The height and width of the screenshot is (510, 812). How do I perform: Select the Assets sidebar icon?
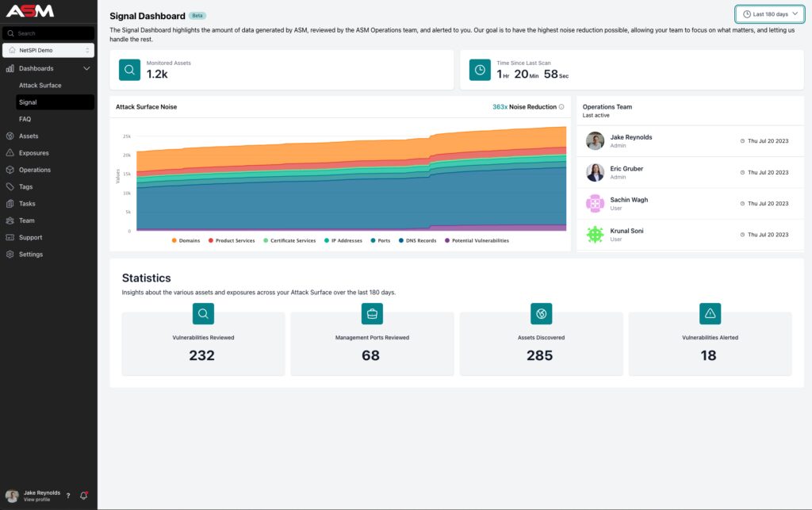point(11,136)
